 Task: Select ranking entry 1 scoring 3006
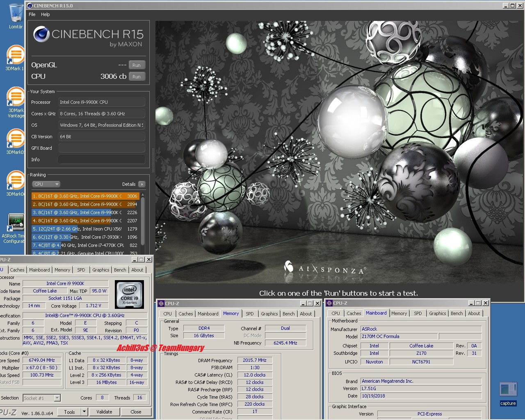(x=85, y=196)
